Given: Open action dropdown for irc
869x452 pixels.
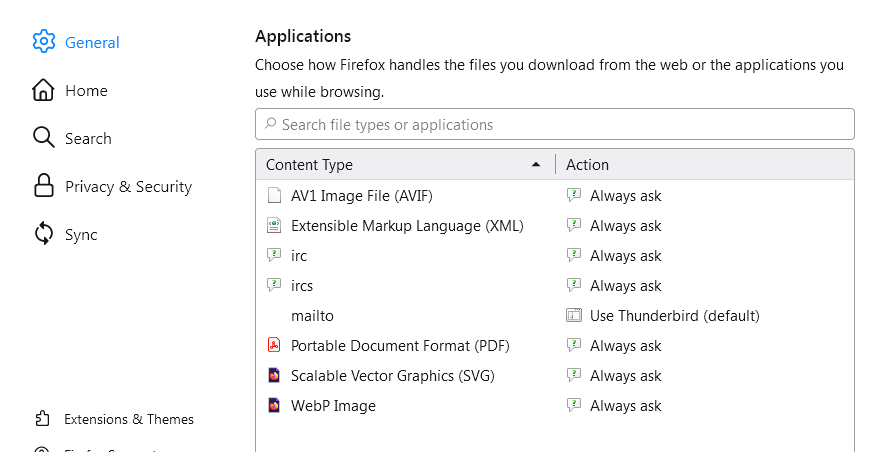Looking at the screenshot, I should click(704, 255).
